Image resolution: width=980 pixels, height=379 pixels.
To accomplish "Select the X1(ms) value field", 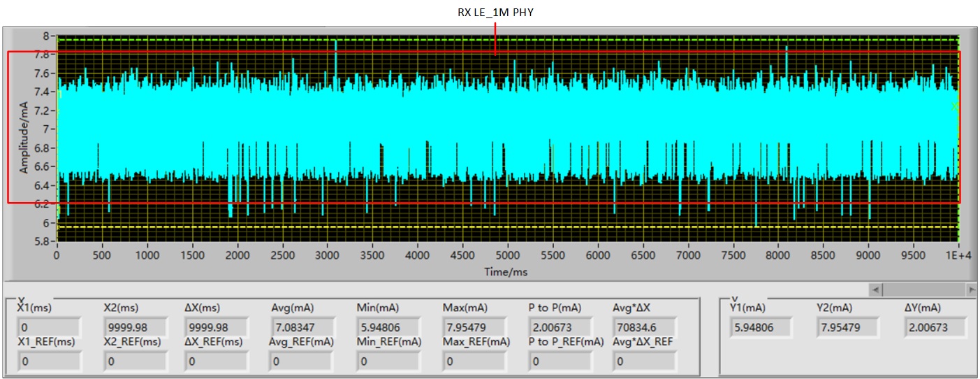I will pyautogui.click(x=50, y=327).
